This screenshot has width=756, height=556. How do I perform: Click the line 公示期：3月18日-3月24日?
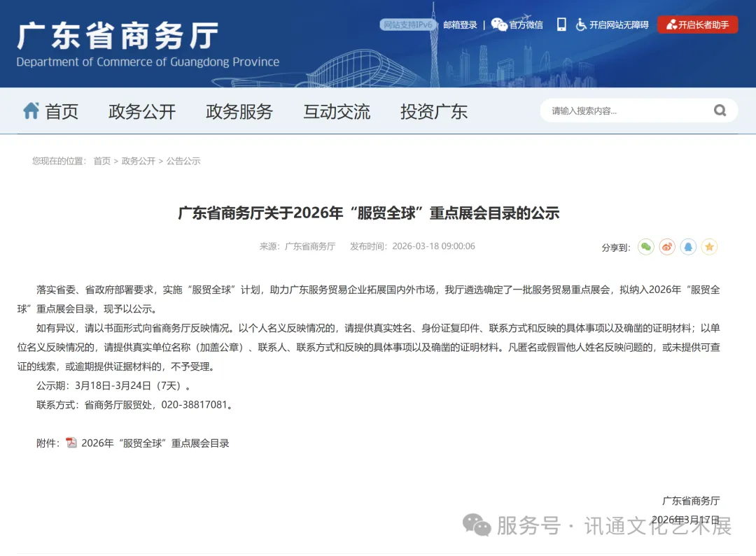[x=113, y=385]
